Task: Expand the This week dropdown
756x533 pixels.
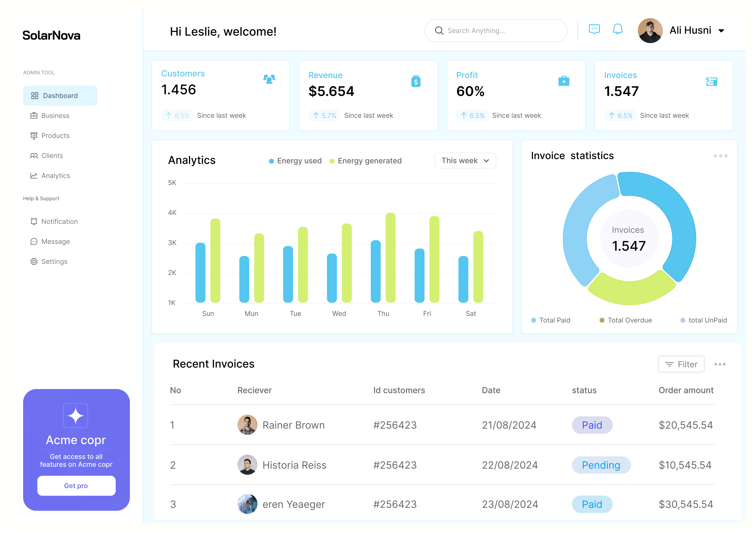Action: pos(465,161)
